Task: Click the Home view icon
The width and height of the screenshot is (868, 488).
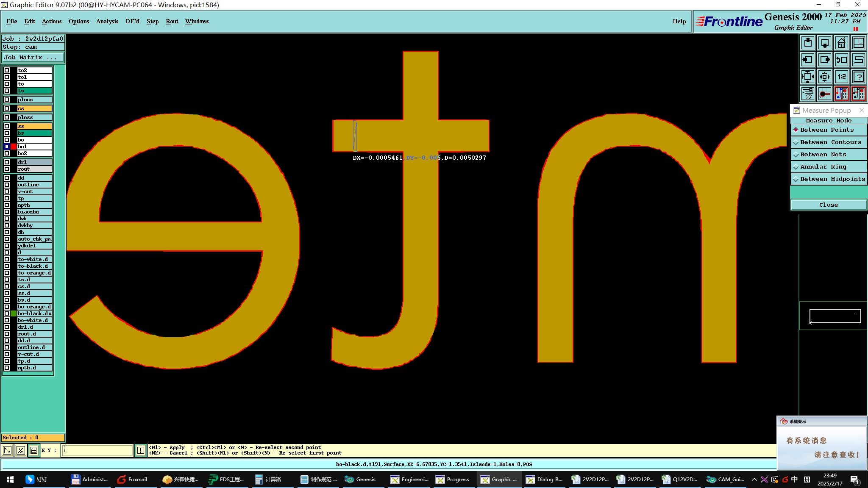Action: (841, 43)
